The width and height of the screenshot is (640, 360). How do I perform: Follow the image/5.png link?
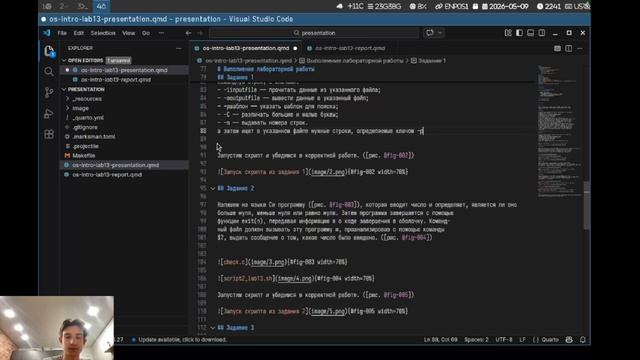[328, 311]
